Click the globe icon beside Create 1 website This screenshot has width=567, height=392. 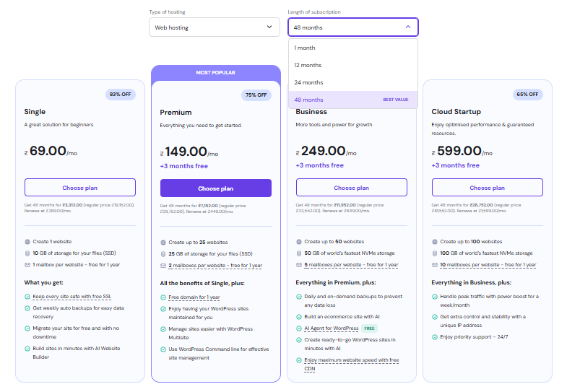click(x=27, y=242)
